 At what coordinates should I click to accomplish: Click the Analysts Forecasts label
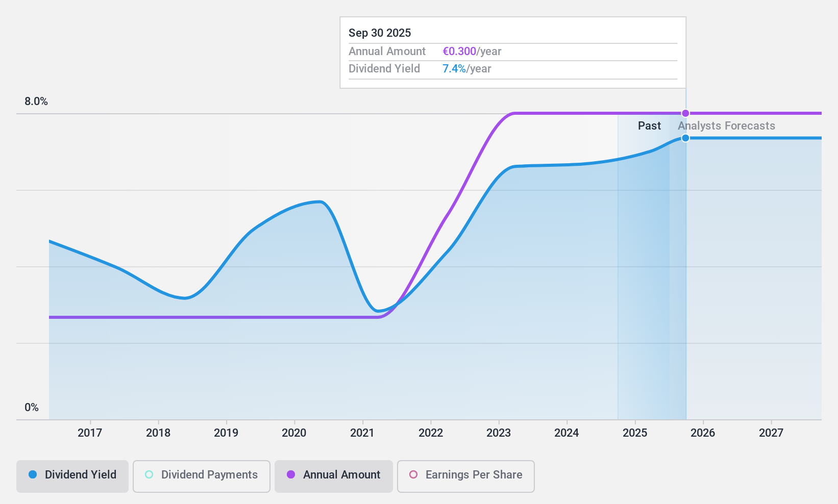(726, 126)
